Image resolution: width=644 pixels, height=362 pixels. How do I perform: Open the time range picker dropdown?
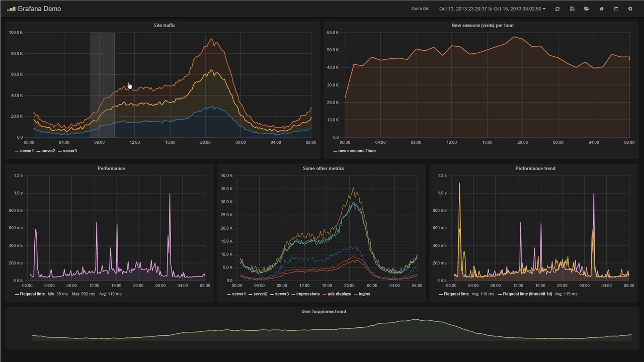tap(492, 9)
